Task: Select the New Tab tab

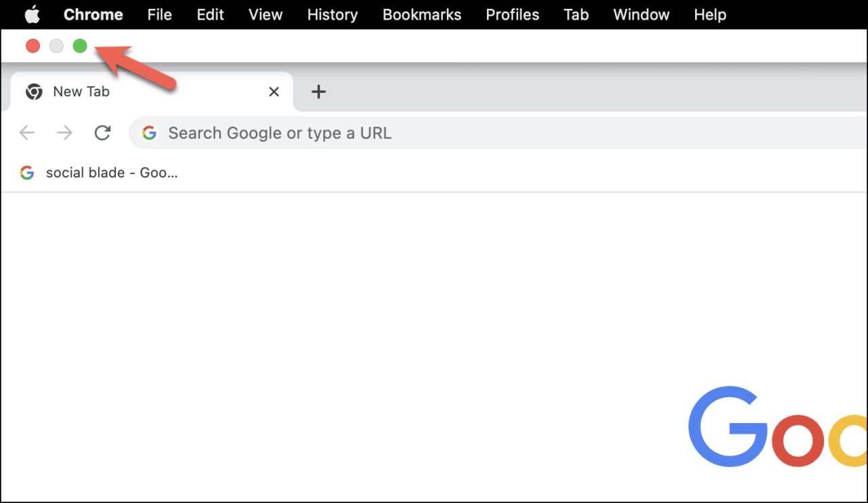Action: click(x=152, y=92)
